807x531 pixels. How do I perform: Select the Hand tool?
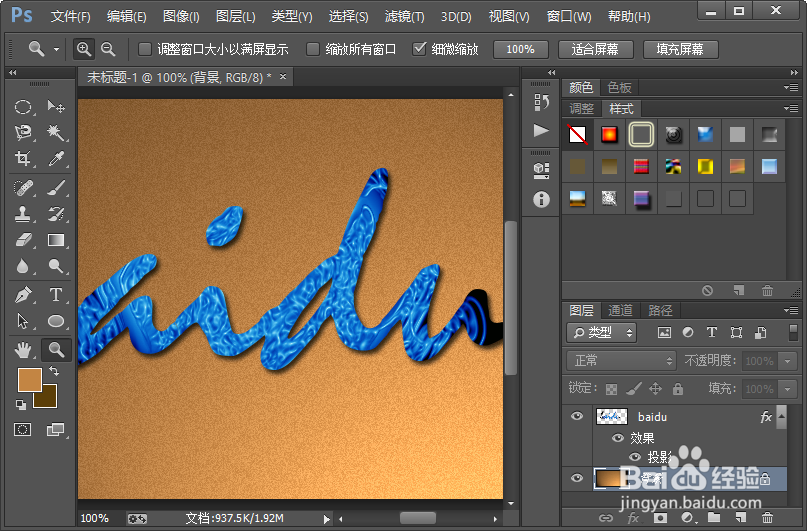click(23, 350)
